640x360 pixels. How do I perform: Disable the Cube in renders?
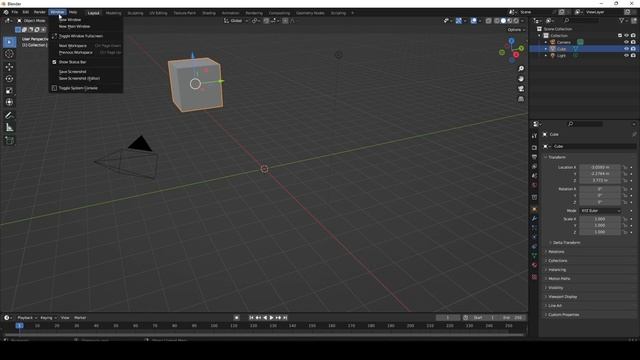[633, 49]
